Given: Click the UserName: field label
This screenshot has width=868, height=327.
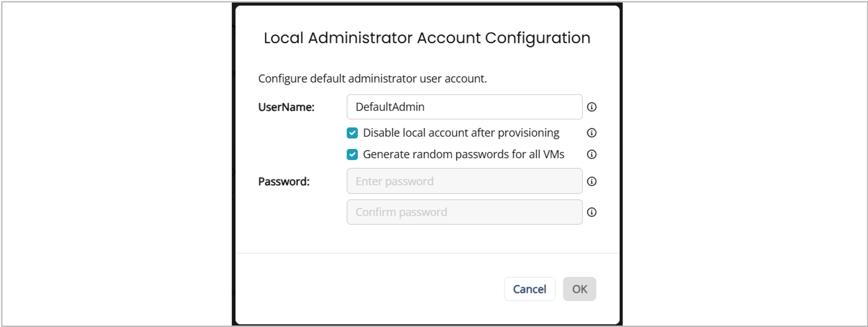Looking at the screenshot, I should click(x=286, y=107).
